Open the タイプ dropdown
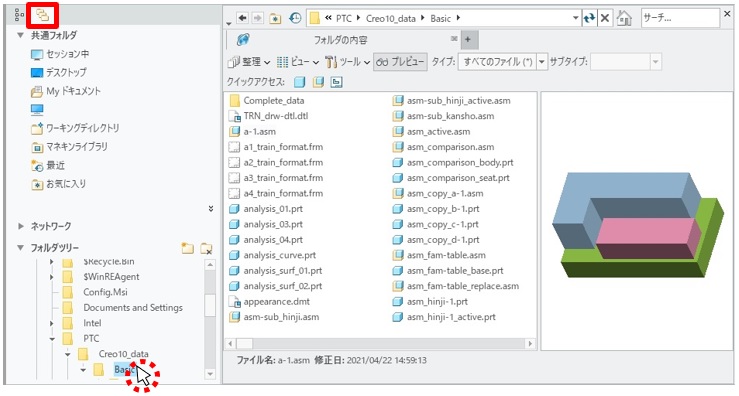739x396 pixels. 542,62
